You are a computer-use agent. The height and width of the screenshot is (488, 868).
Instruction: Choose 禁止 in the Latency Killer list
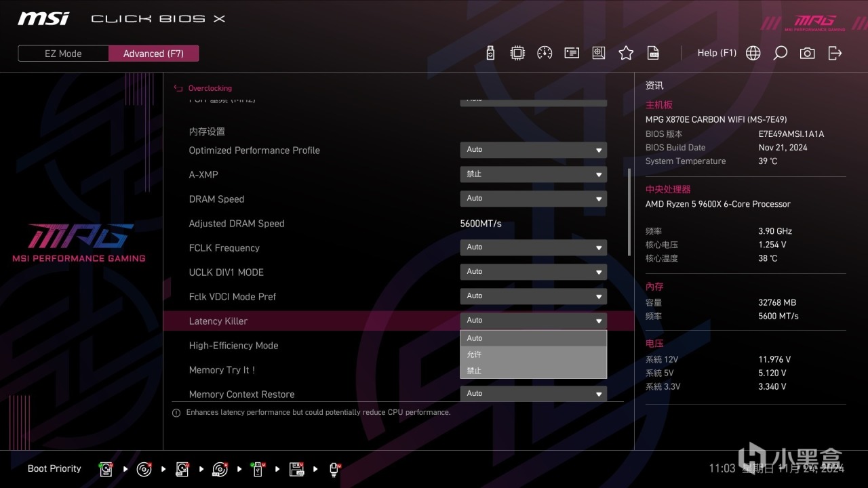coord(534,371)
